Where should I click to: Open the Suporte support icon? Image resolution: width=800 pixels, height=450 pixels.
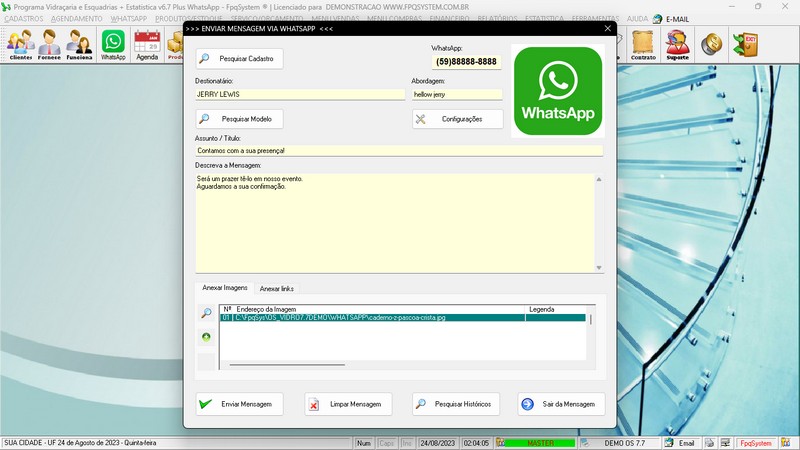pyautogui.click(x=678, y=45)
